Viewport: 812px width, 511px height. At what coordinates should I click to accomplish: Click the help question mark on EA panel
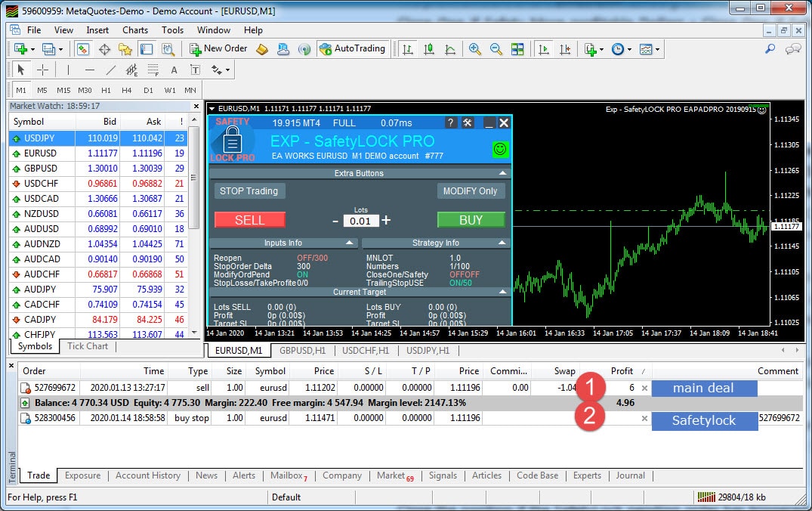pyautogui.click(x=451, y=122)
